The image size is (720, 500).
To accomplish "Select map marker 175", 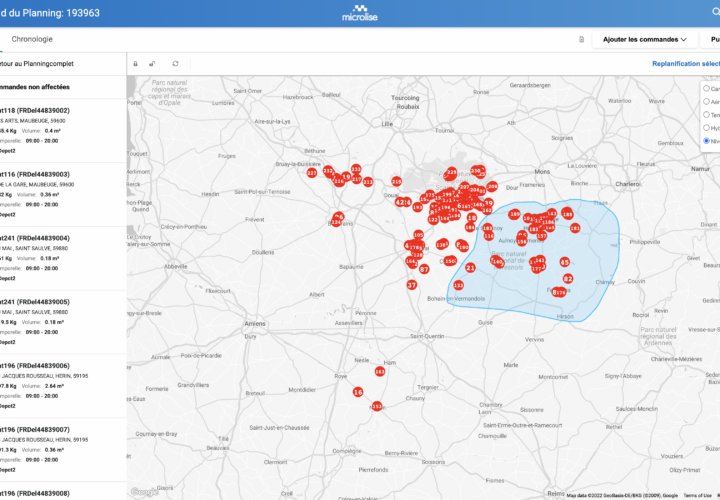I will point(430,195).
